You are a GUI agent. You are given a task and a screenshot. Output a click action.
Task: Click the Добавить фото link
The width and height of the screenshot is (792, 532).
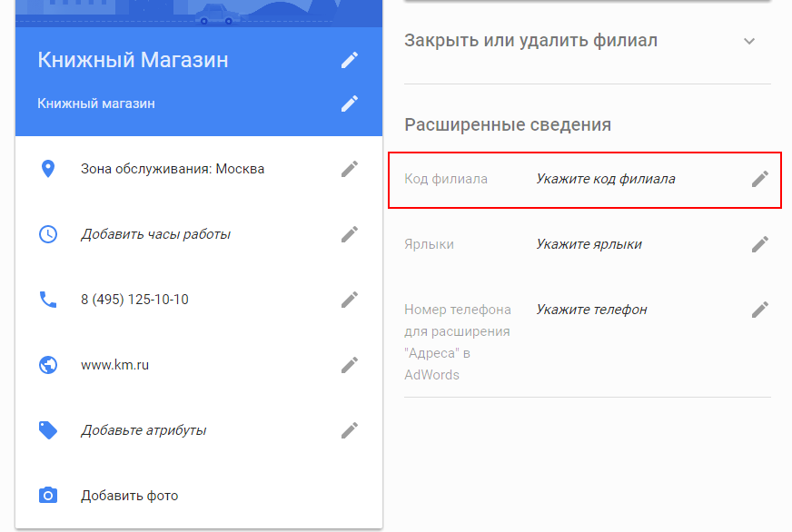130,496
